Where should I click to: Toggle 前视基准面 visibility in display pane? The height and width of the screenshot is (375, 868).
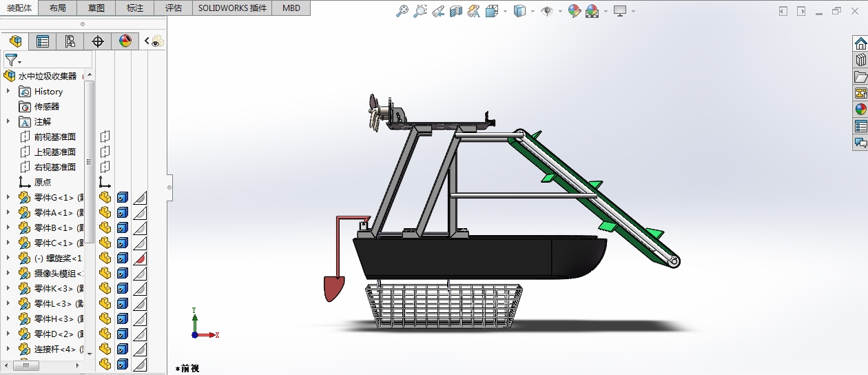click(x=105, y=136)
